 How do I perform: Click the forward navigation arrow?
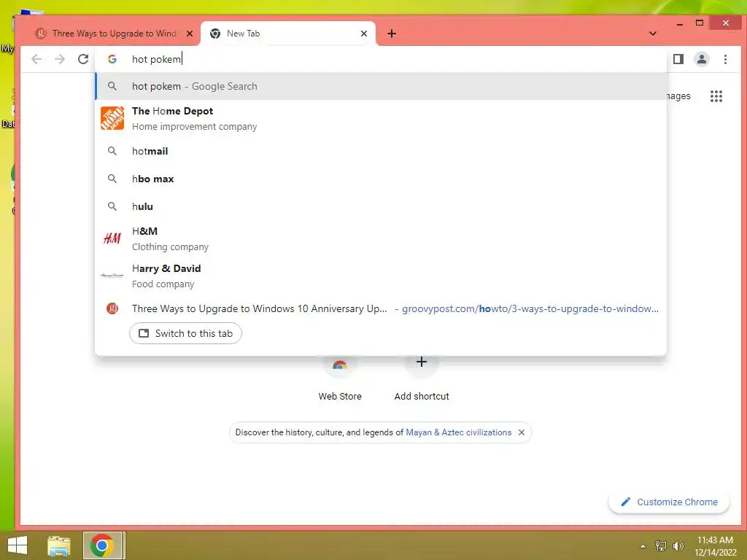coord(60,59)
